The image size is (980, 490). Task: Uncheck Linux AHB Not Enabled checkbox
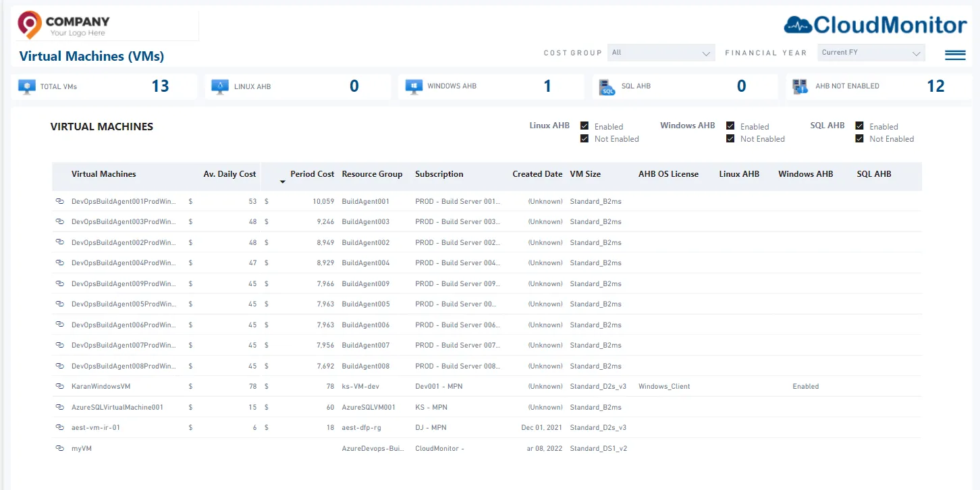pyautogui.click(x=584, y=138)
